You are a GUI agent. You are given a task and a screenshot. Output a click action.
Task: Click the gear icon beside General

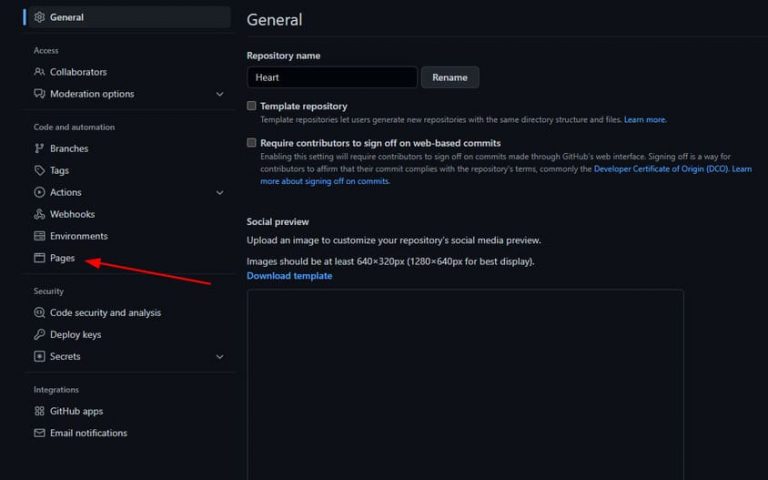[x=40, y=17]
